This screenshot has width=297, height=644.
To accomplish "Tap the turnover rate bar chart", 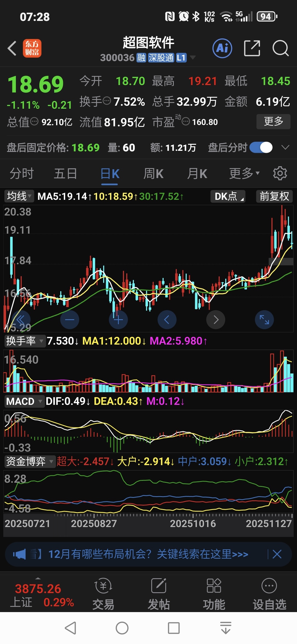I will [148, 371].
